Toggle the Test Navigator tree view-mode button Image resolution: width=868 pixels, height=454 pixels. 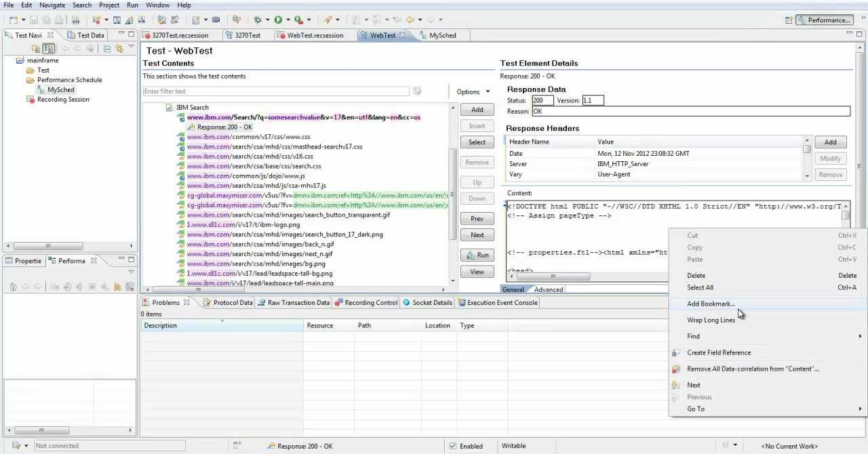pos(49,49)
